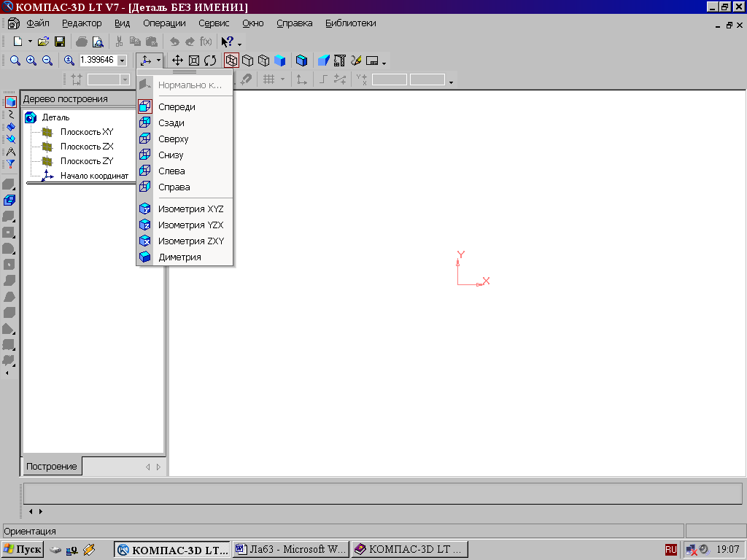Open the Операции menu
The height and width of the screenshot is (560, 747).
click(x=164, y=23)
